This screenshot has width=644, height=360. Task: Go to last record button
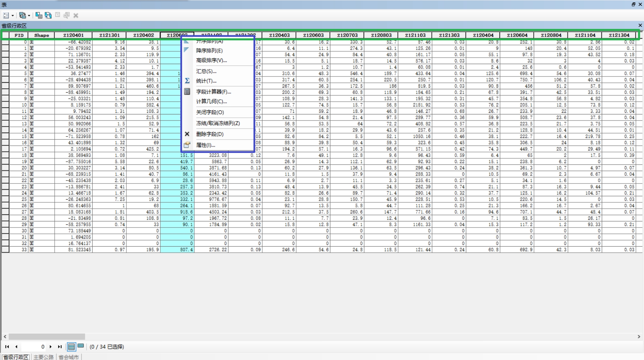(60, 347)
